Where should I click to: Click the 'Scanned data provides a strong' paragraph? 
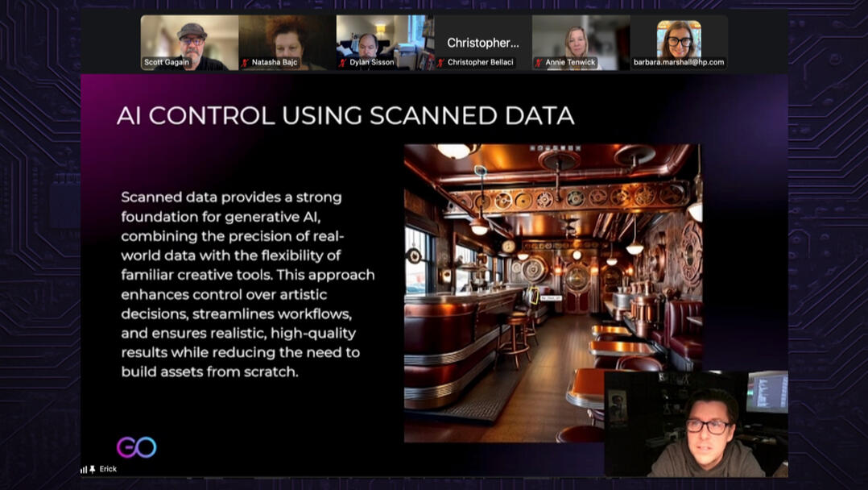248,284
